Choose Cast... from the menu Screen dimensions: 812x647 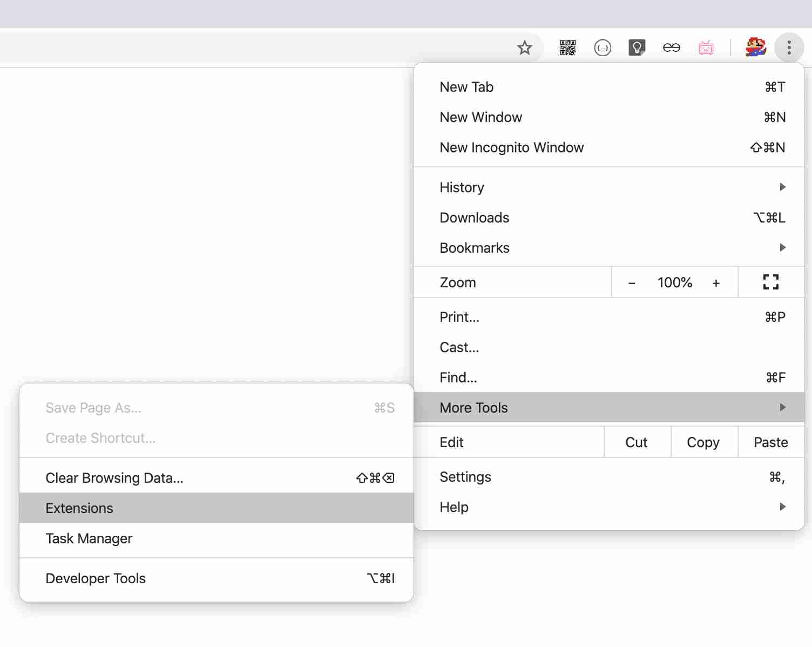[609, 347]
